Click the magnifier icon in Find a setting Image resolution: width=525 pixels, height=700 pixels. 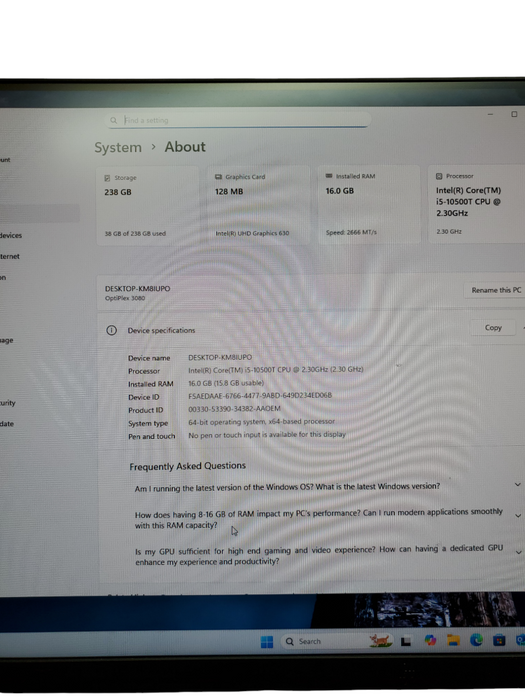[113, 121]
